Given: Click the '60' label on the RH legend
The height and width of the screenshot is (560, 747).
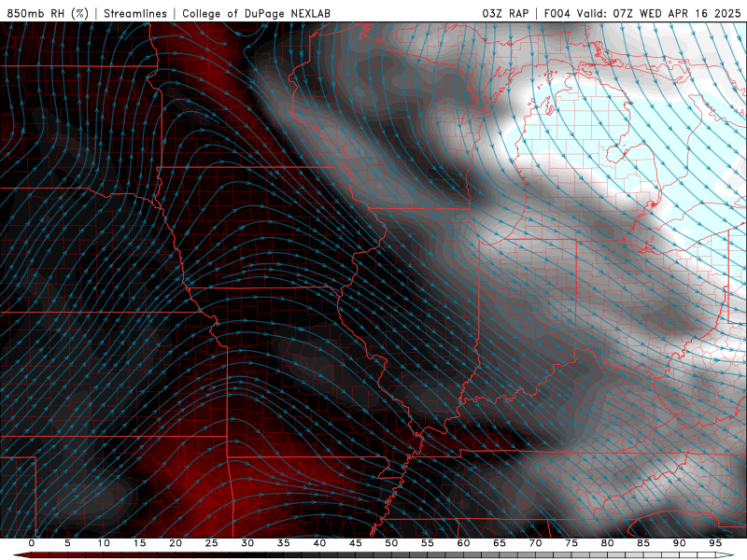Looking at the screenshot, I should coord(463,543).
